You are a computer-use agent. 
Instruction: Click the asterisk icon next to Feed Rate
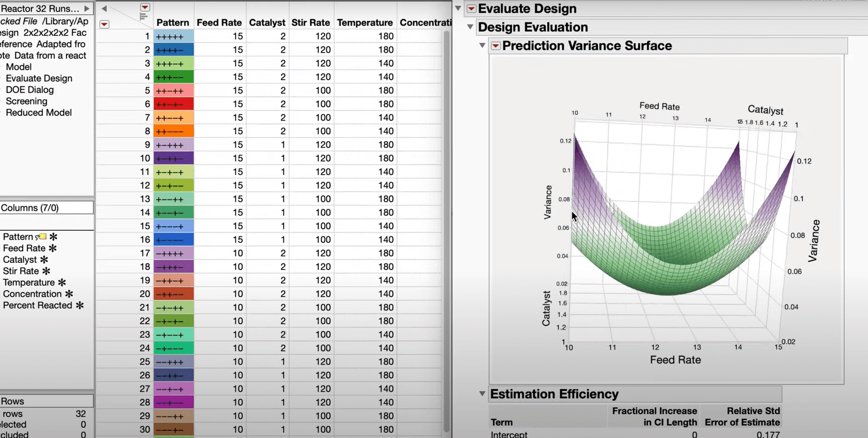click(53, 248)
